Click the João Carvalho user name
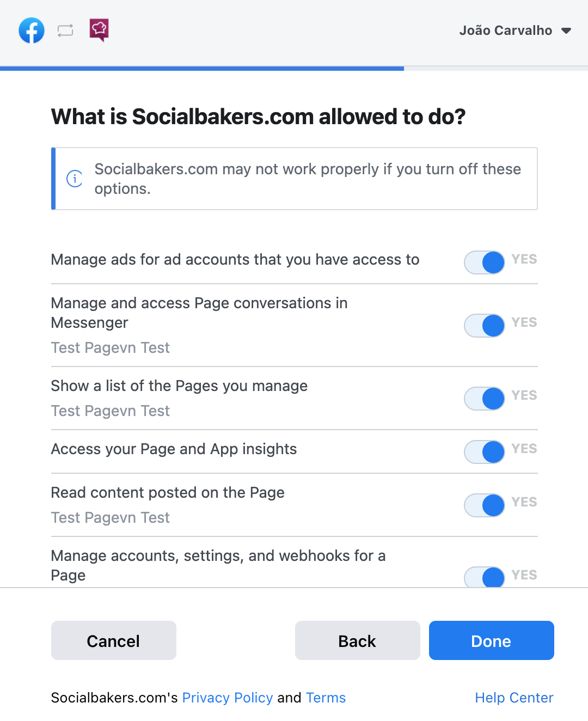The width and height of the screenshot is (588, 721). coord(505,30)
